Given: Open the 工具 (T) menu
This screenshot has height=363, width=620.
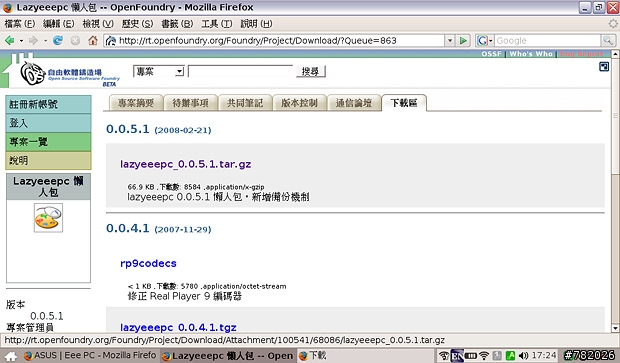Looking at the screenshot, I should point(217,24).
